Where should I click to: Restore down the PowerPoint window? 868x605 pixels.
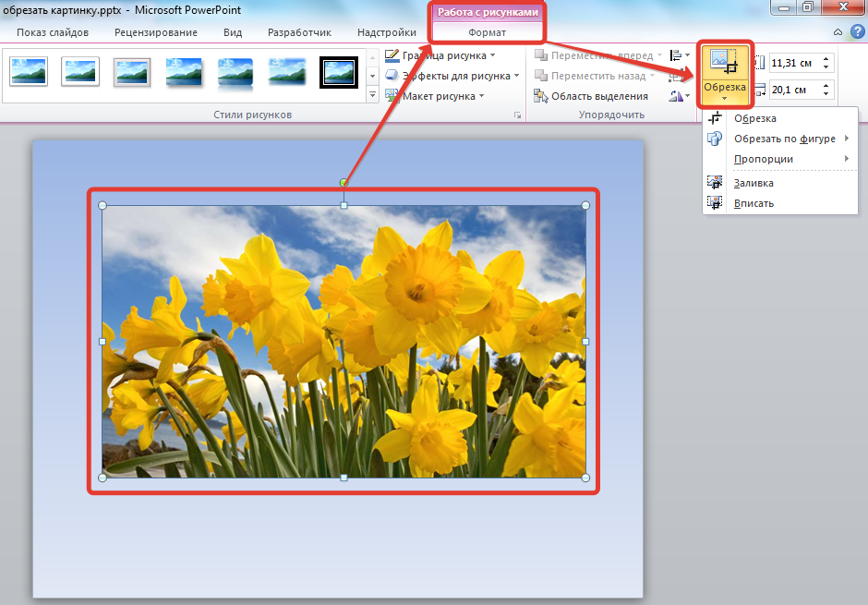808,7
